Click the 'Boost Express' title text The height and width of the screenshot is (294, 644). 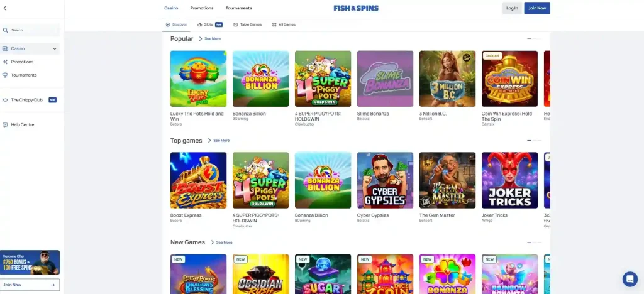(x=186, y=215)
